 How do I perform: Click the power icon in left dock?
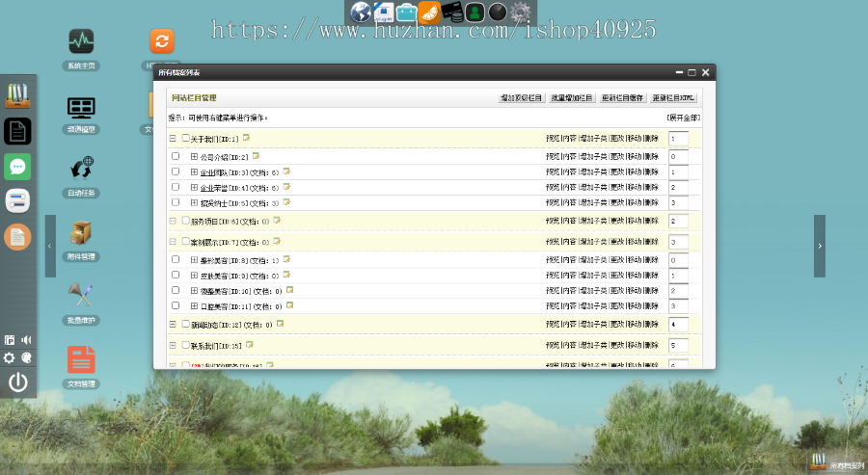[17, 383]
